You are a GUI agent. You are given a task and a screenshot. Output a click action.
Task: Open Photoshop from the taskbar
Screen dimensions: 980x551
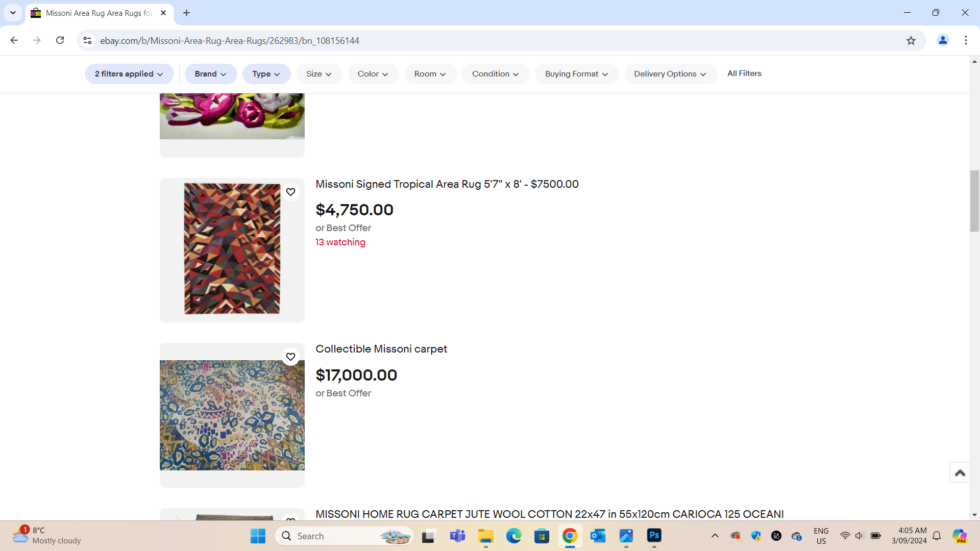[x=654, y=536]
